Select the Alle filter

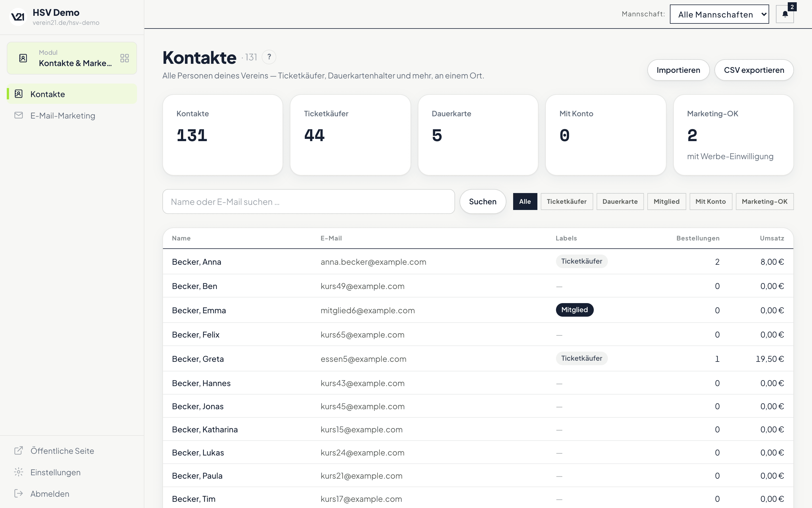[x=525, y=202]
